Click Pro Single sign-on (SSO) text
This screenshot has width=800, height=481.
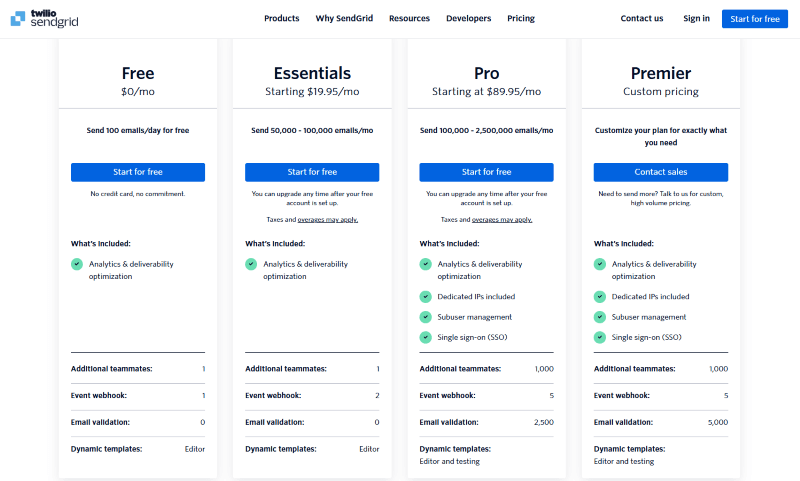coord(472,337)
